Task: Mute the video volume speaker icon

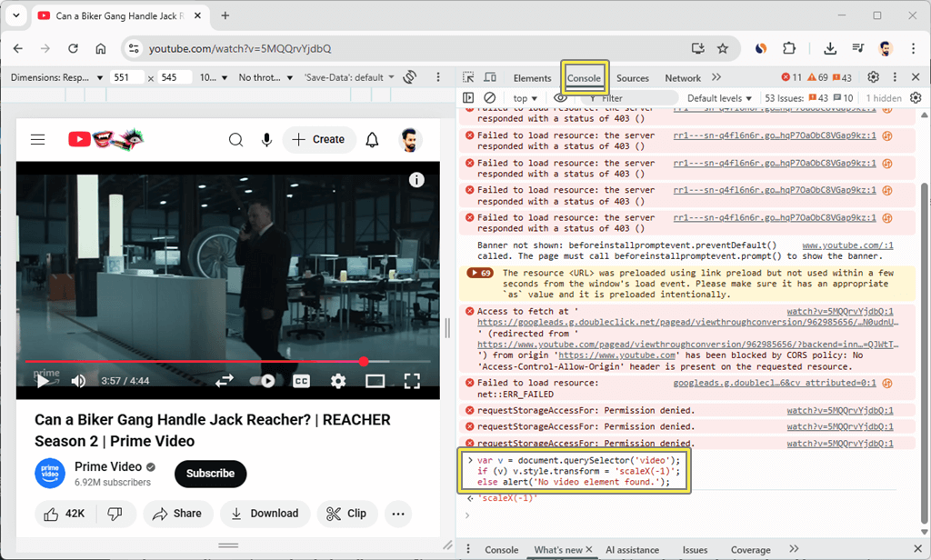Action: (x=78, y=381)
